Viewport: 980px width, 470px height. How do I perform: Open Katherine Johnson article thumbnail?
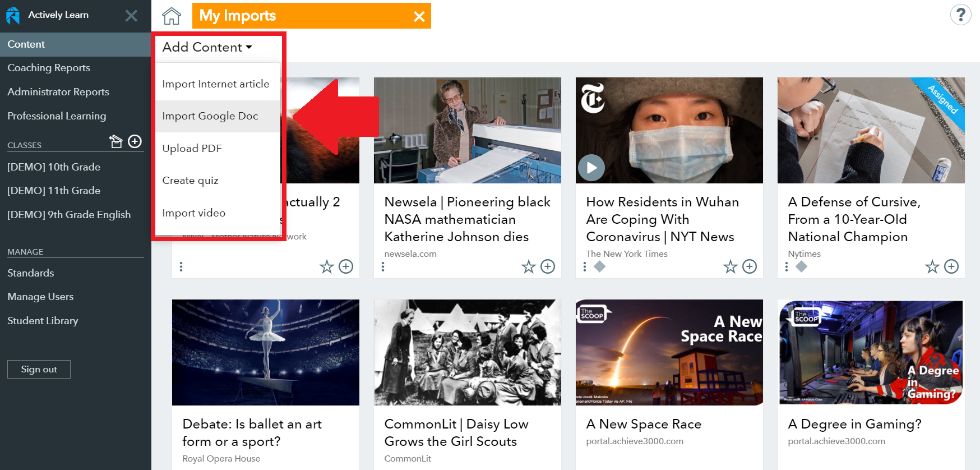point(468,130)
